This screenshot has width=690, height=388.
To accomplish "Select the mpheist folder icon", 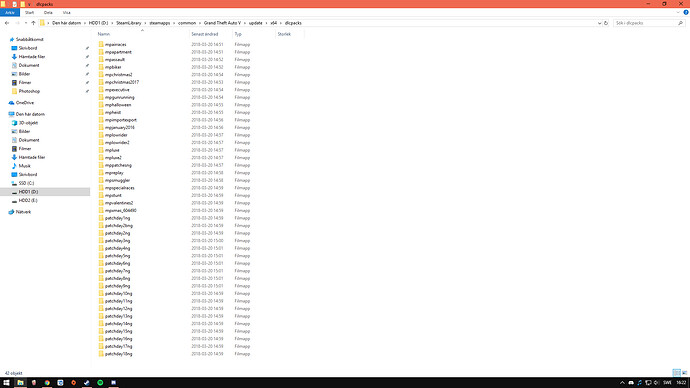I will pos(101,112).
